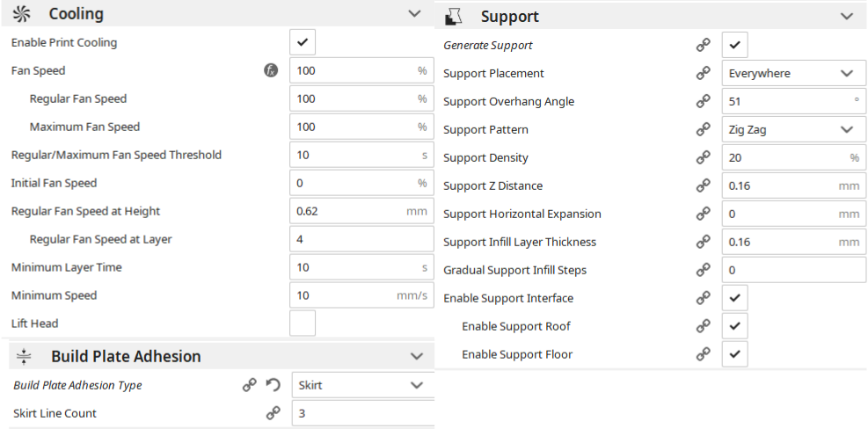868x429 pixels.
Task: Click the link icon for Support Overhang Angle
Action: pyautogui.click(x=703, y=101)
